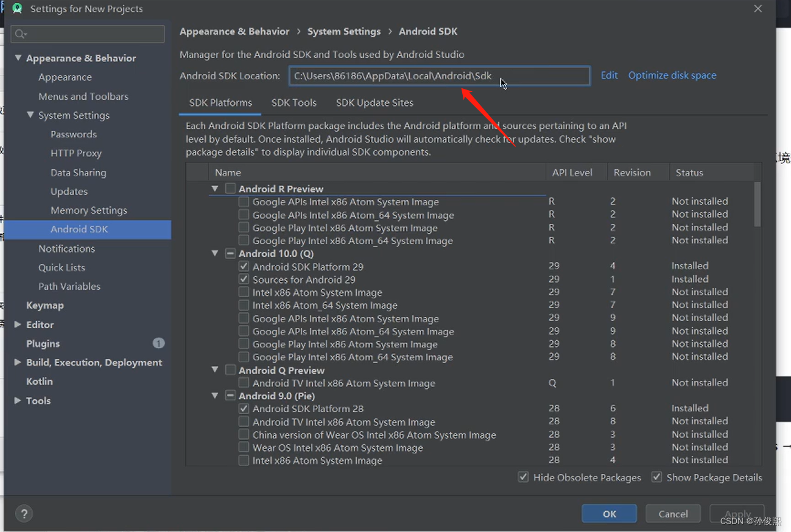Toggle the Android 9.0 (Pie) group checkbox
This screenshot has height=532, width=791.
(230, 396)
